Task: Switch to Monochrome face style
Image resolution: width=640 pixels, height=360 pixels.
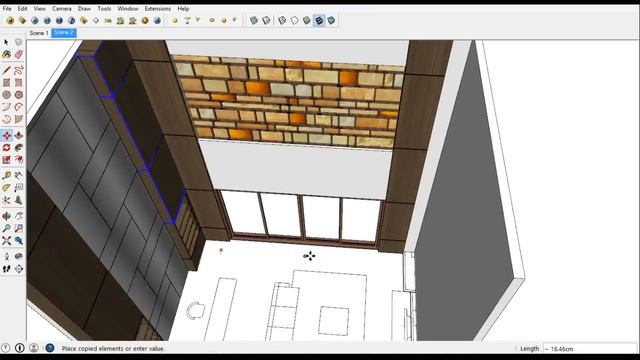Action: click(331, 20)
